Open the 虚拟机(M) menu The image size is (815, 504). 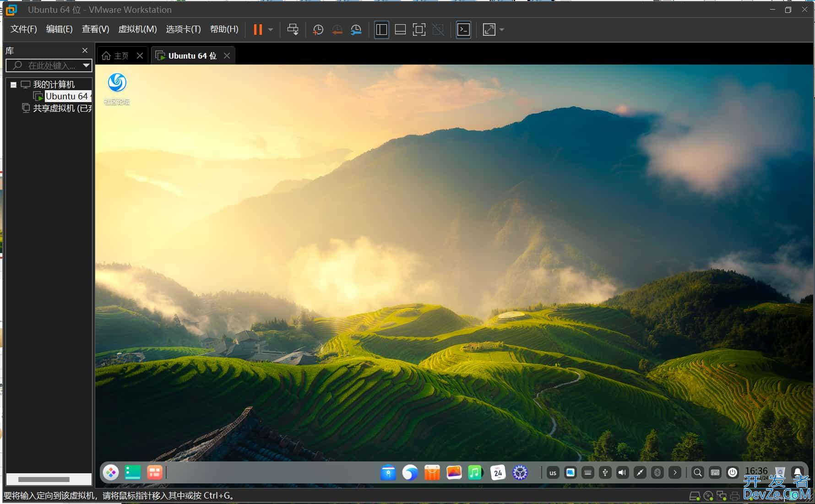[137, 29]
